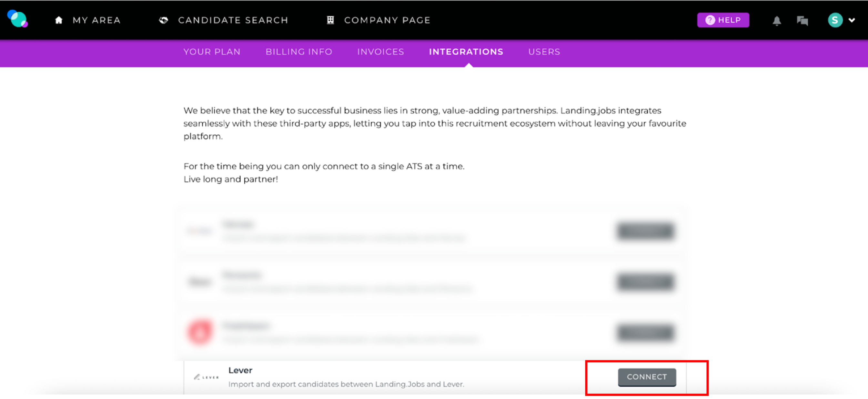Screen dimensions: 868x399
Task: Select the Users tab
Action: click(x=544, y=52)
